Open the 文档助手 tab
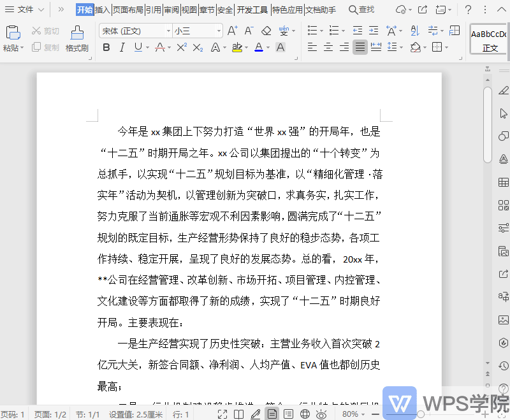This screenshot has width=510, height=420. point(321,10)
